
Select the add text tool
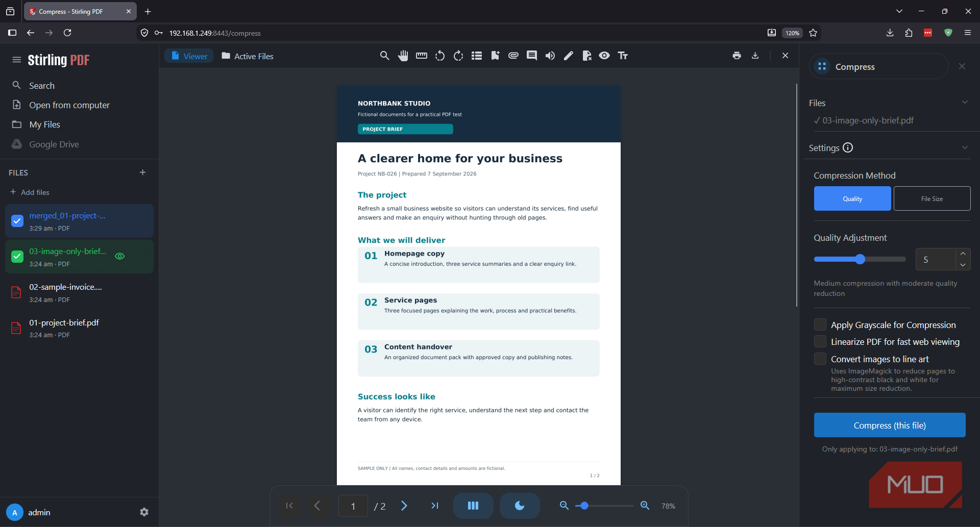[623, 56]
